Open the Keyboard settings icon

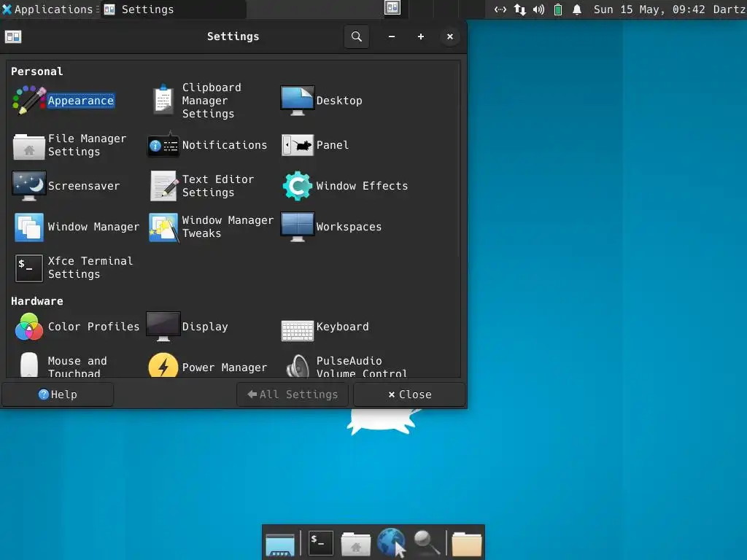click(x=298, y=330)
